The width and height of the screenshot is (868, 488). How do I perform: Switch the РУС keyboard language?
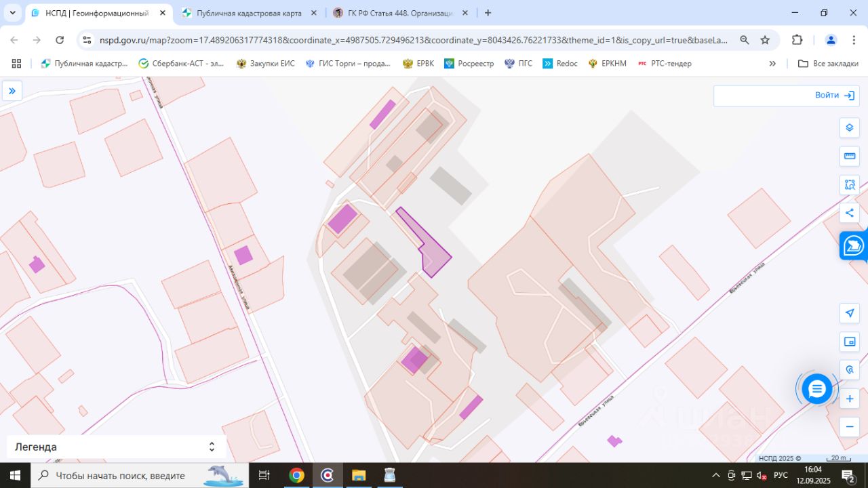[x=781, y=475]
